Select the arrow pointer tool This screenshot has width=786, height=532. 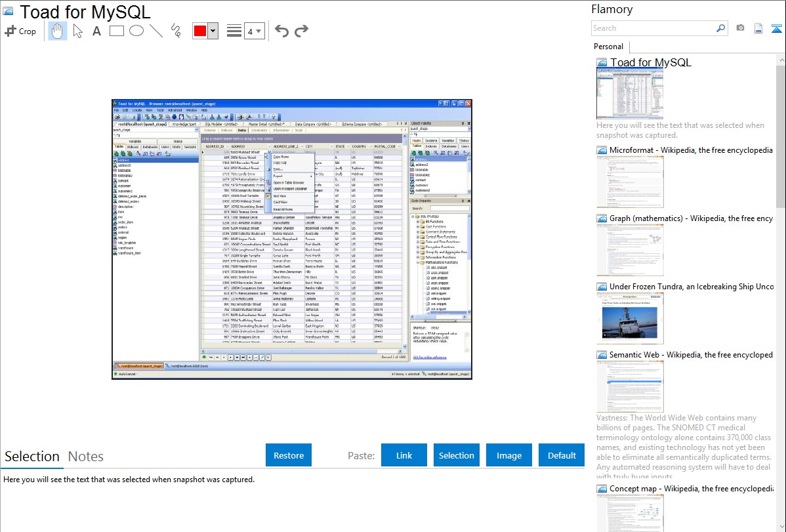coord(77,31)
